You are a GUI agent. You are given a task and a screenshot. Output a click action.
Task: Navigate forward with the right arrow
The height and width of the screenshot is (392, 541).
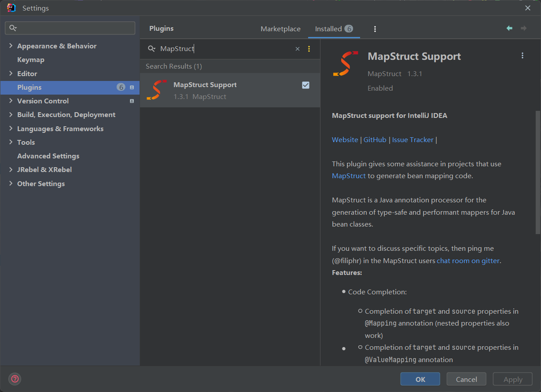[523, 28]
